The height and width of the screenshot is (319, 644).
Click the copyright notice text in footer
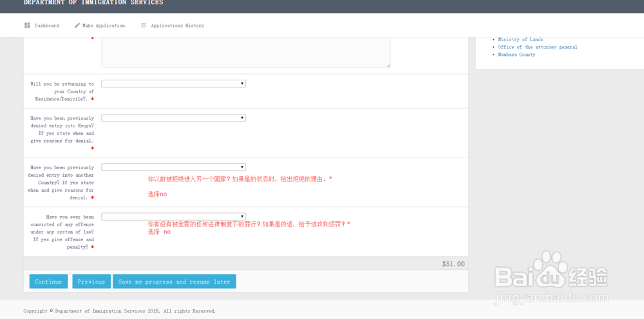coord(120,311)
